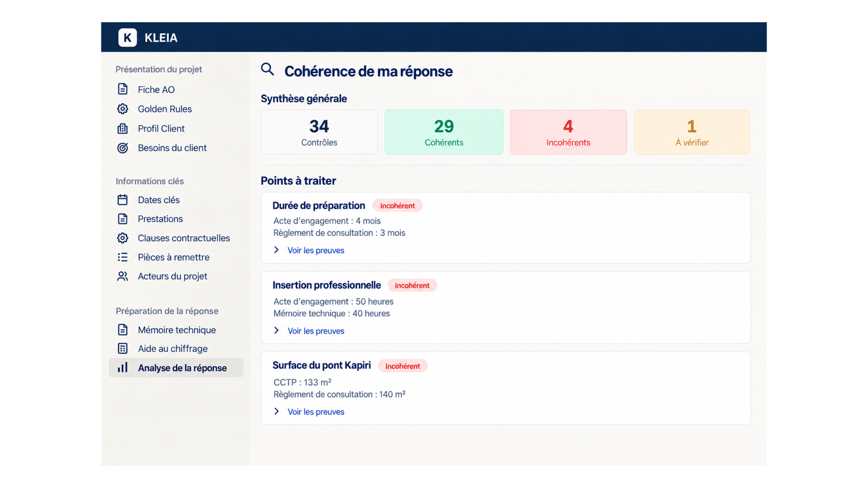Open the Fiche AO menu entry
This screenshot has width=868, height=488.
coord(156,89)
